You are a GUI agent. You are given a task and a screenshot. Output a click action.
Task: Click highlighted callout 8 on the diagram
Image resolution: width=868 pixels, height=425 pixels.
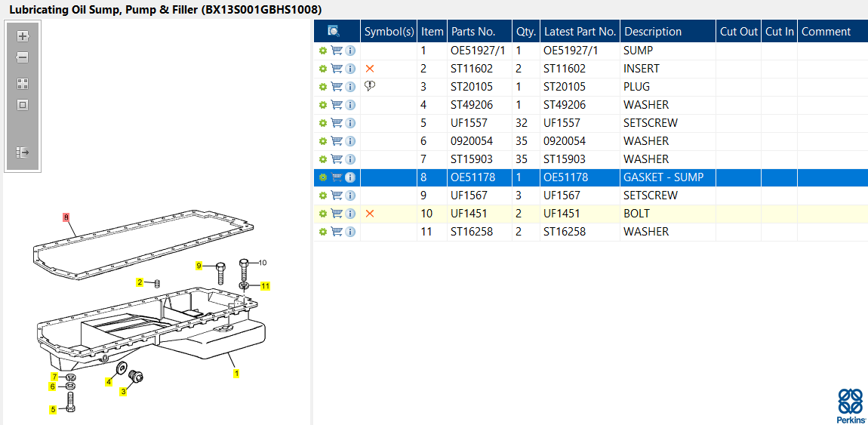[x=66, y=217]
